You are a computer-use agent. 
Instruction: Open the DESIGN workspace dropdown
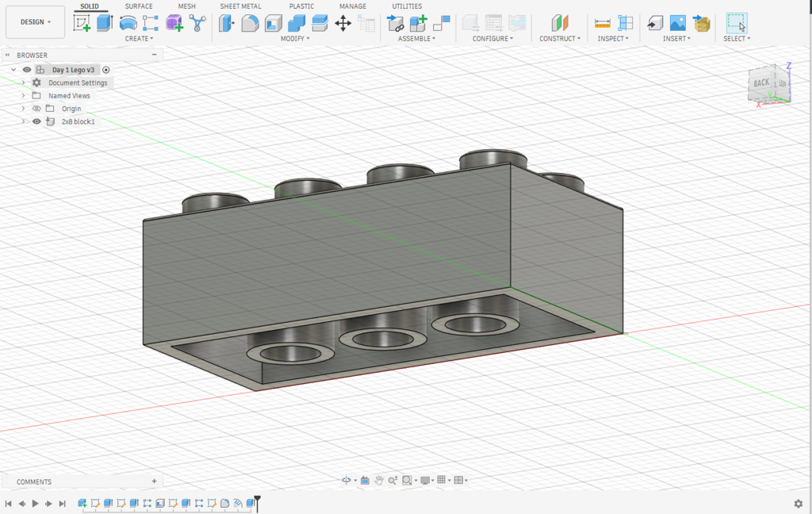pos(35,21)
